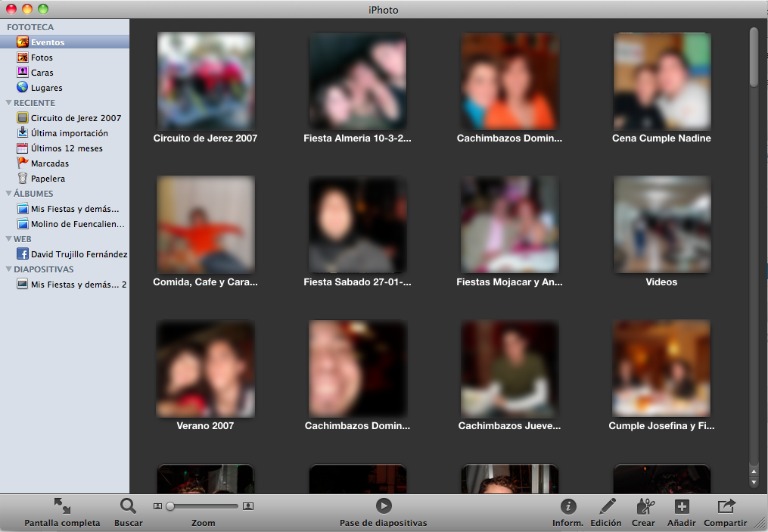Open the Papelera trash icon
The image size is (768, 532).
tap(23, 179)
